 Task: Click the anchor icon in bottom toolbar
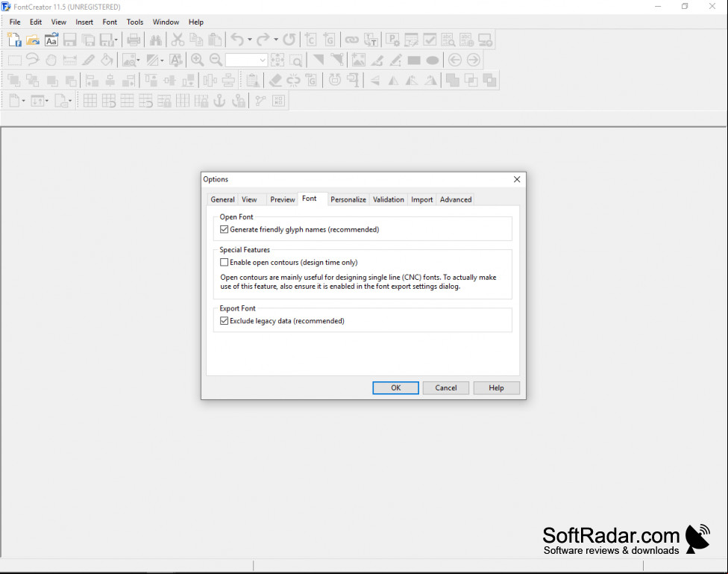pyautogui.click(x=219, y=101)
